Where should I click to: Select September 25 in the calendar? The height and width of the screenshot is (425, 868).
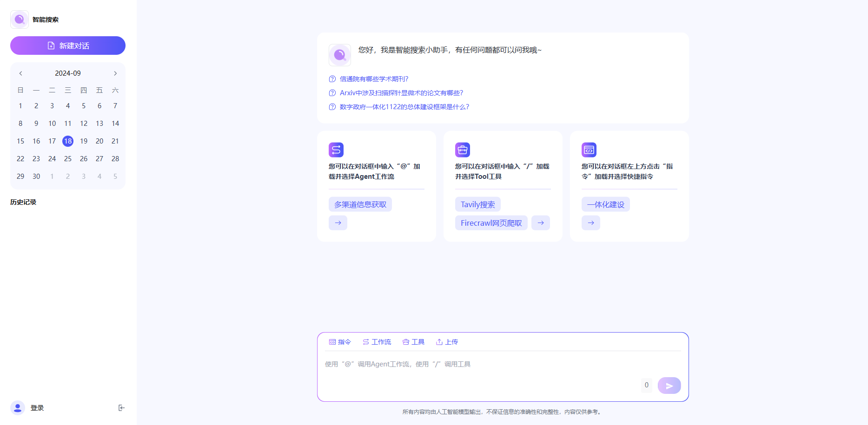click(68, 159)
